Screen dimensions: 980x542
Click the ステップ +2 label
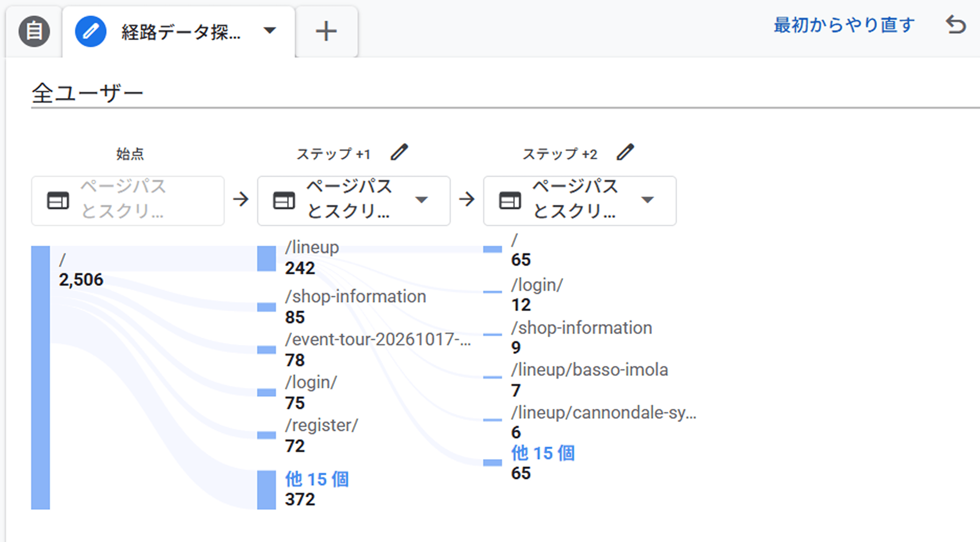click(x=560, y=154)
